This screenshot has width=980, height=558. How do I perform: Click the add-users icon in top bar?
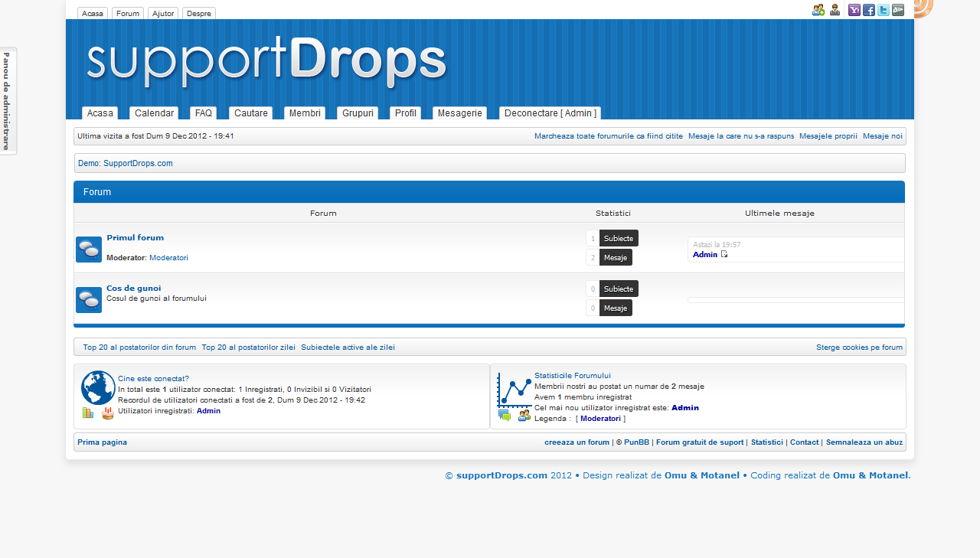point(818,10)
